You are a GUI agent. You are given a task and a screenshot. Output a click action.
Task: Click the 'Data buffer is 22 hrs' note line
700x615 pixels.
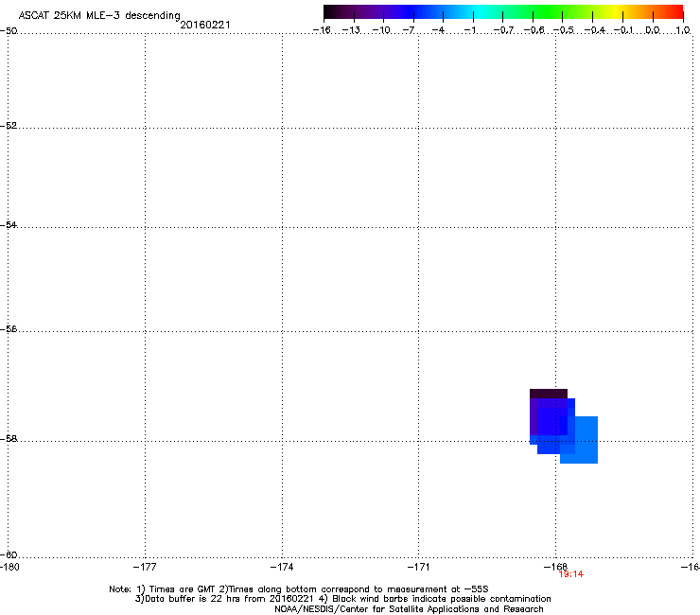[342, 599]
